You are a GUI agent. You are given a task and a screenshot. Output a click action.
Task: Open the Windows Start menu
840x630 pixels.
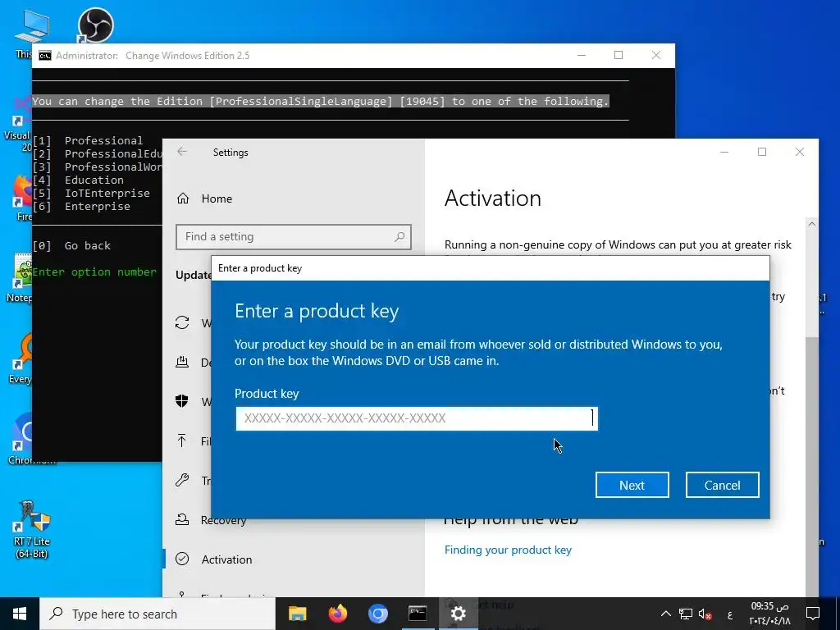20,614
